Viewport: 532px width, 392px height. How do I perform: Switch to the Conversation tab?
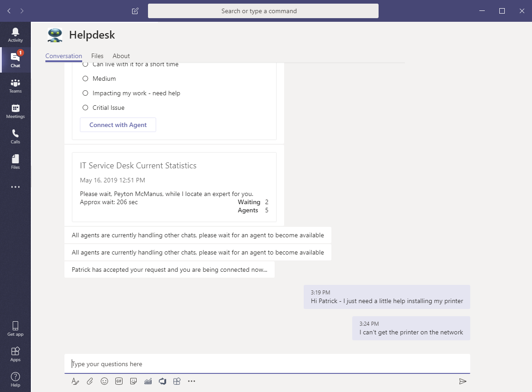click(x=64, y=56)
